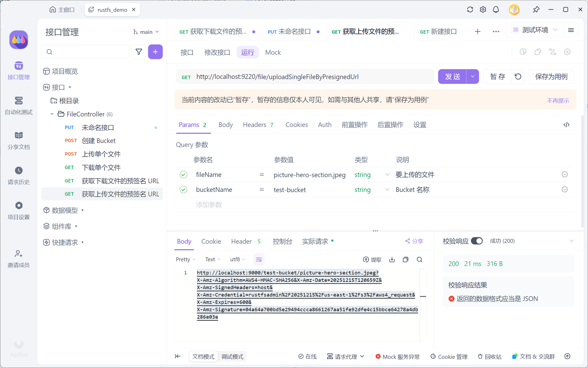Click the purple plus add button
Screen dimensions: 588x368
coord(155,52)
